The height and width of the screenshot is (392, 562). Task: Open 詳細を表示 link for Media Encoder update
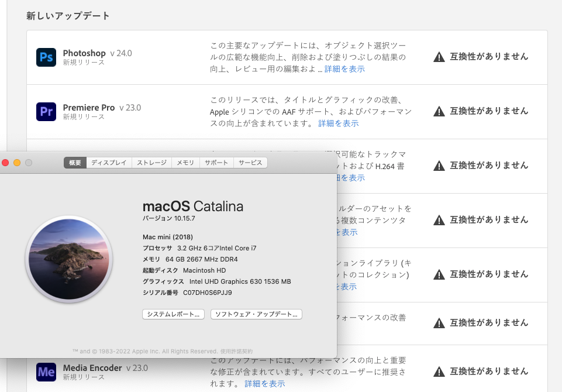[x=264, y=384]
